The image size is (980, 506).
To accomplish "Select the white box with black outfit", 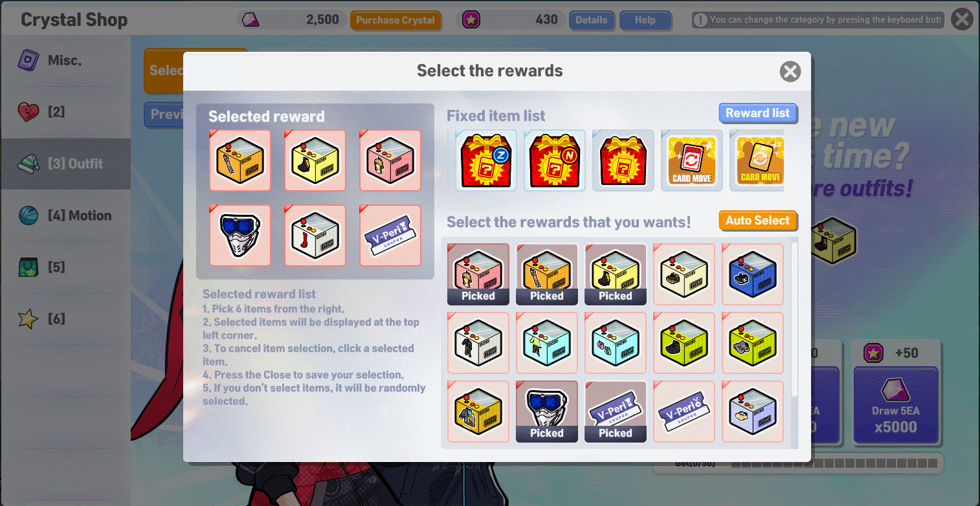I will [x=478, y=343].
